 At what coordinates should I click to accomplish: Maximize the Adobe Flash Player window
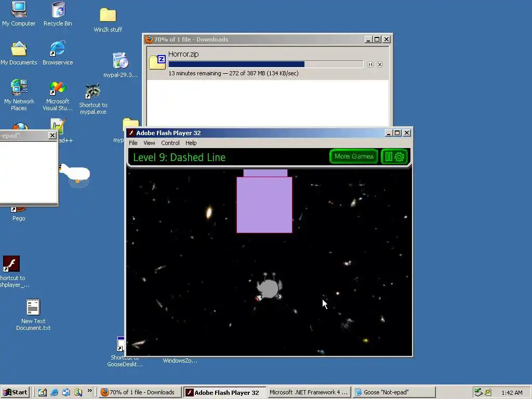tap(397, 132)
